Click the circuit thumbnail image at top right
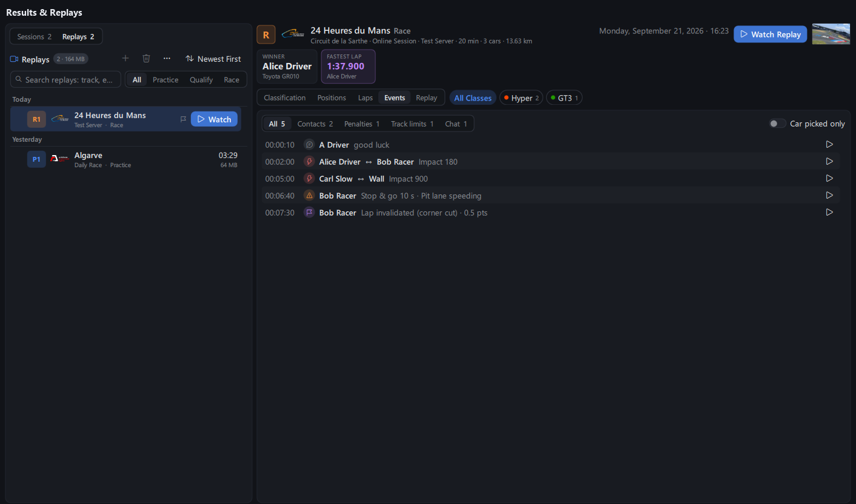Screen dimensions: 856x504 [831, 34]
